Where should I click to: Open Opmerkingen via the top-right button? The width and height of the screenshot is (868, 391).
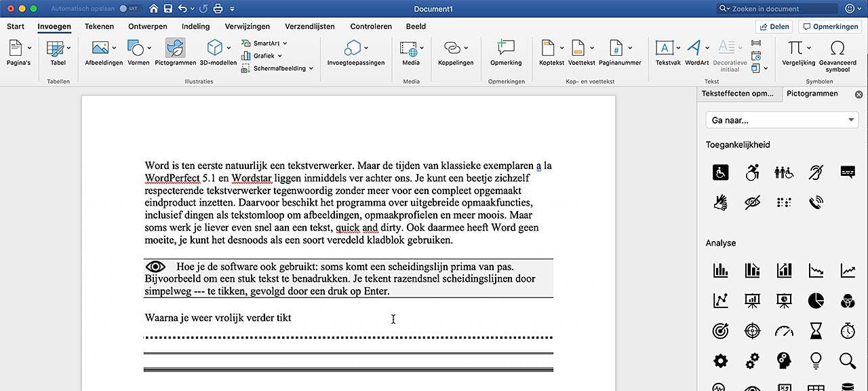point(830,26)
